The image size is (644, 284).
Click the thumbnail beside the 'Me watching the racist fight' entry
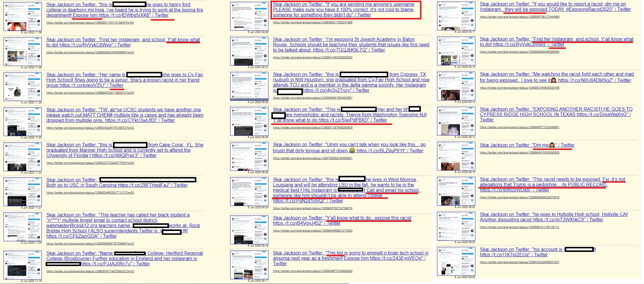coord(456,86)
